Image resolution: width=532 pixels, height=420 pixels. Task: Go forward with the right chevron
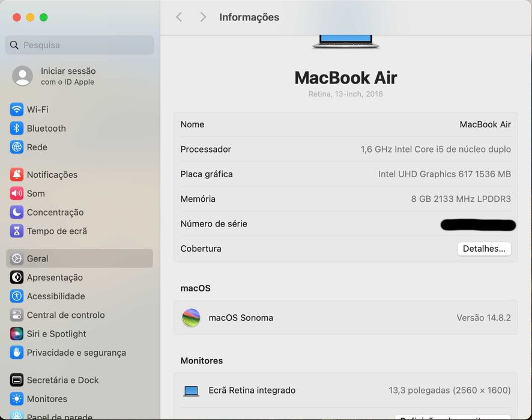[x=203, y=17]
